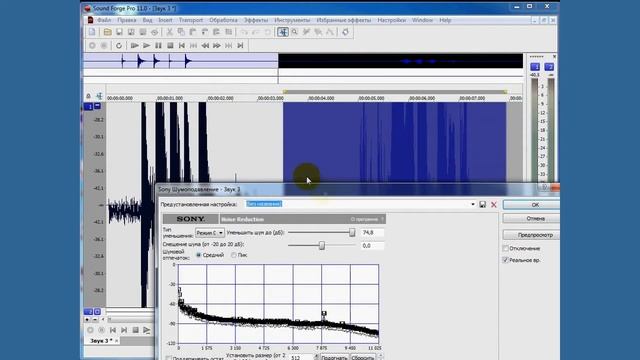Toggle loop playback in the transport bar
Viewport: 640px width, 360px height.
119,46
